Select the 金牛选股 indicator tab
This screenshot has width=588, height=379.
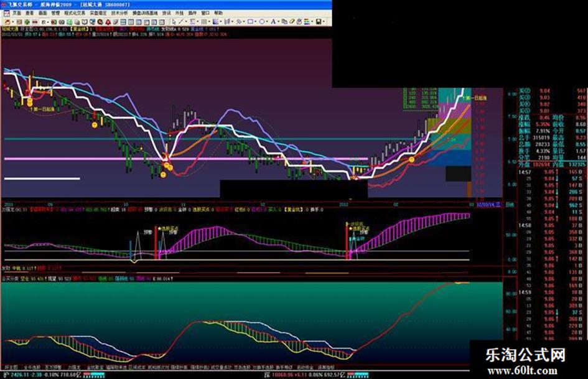coord(32,367)
